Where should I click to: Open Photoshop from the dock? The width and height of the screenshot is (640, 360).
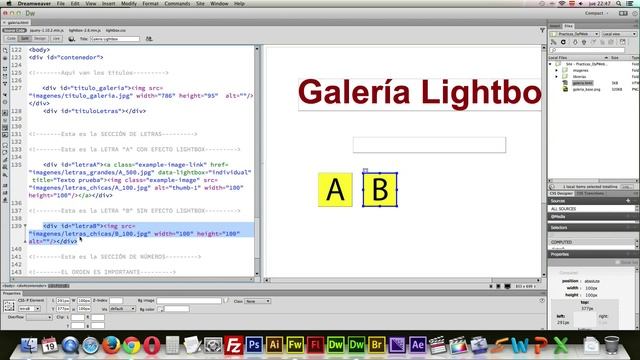(x=254, y=345)
